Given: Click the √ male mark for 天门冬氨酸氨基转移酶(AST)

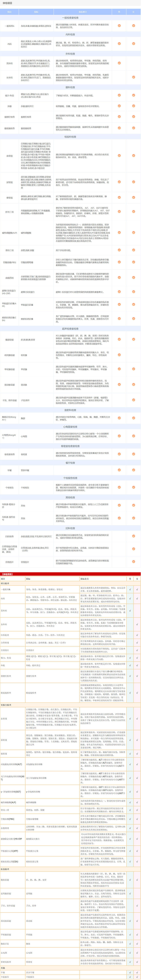Looking at the screenshot, I should pyautogui.click(x=130, y=778).
